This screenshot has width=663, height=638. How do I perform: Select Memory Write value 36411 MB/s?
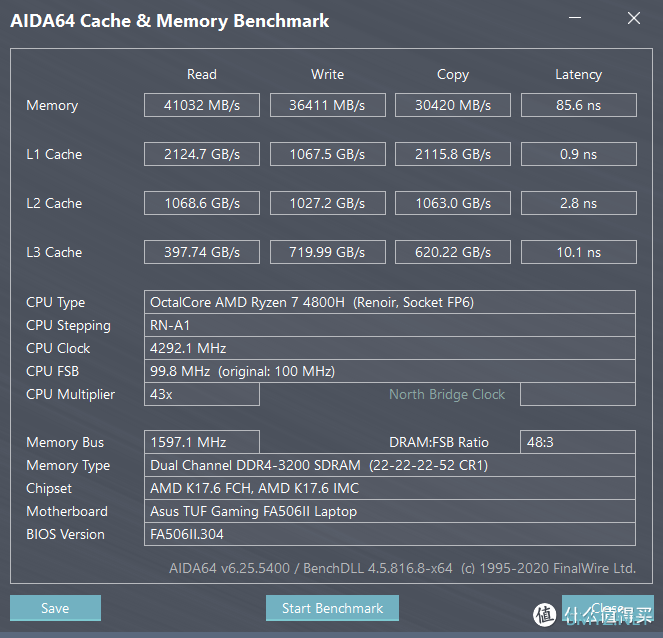coord(327,105)
